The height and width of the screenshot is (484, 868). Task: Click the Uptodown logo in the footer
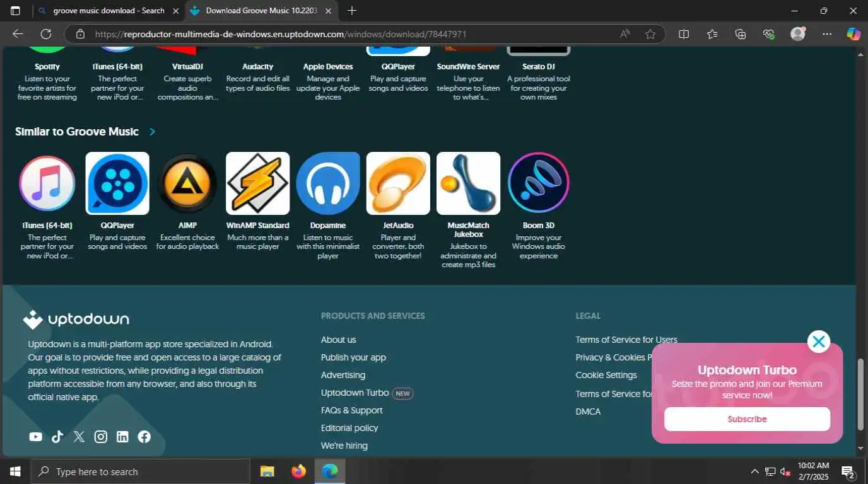click(76, 320)
